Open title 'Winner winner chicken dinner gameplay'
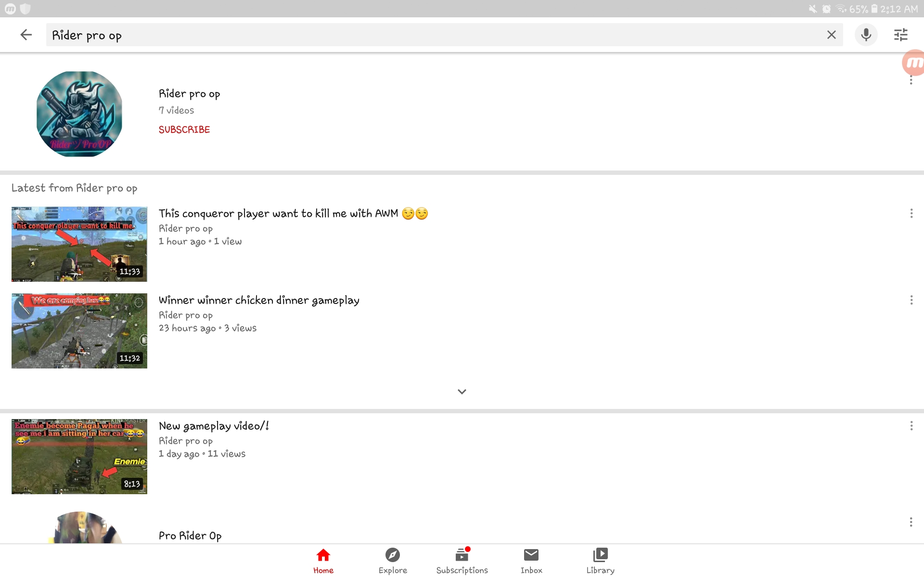924x578 pixels. (x=259, y=300)
